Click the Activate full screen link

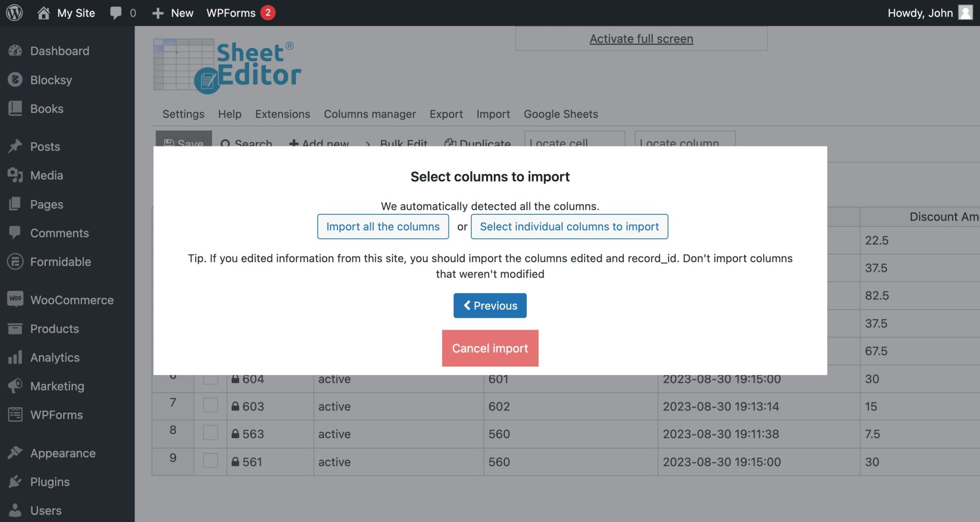click(641, 38)
